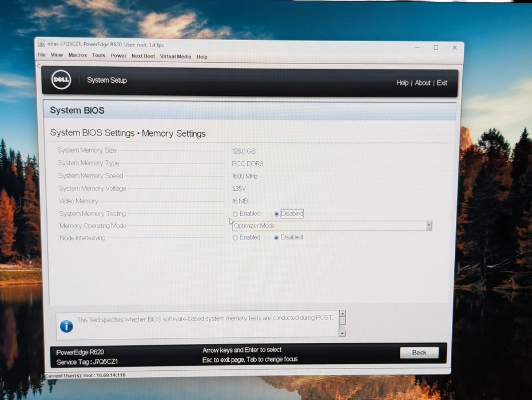Screen dimensions: 532x400
Task: Click the 1.35V memory voltage value
Action: point(239,189)
